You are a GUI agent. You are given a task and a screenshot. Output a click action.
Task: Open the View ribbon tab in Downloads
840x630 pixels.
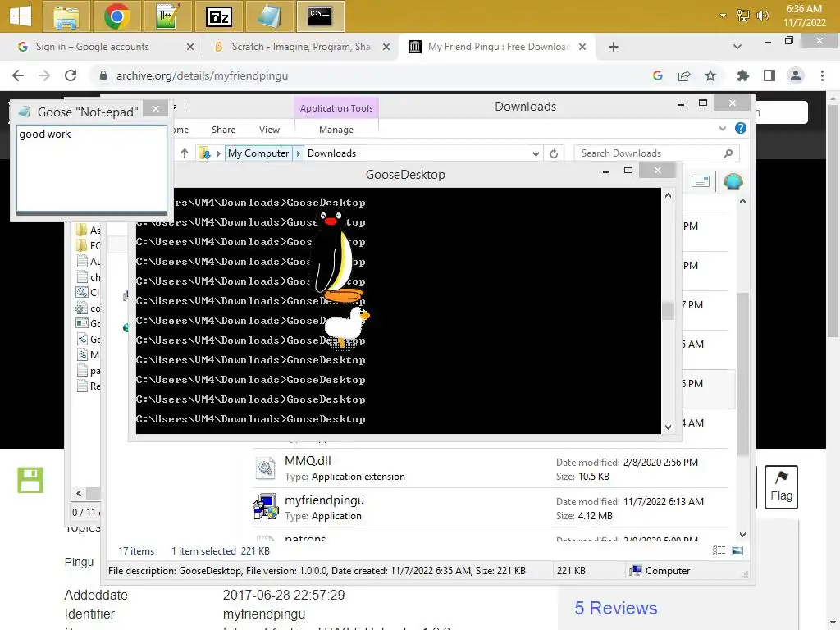point(269,130)
